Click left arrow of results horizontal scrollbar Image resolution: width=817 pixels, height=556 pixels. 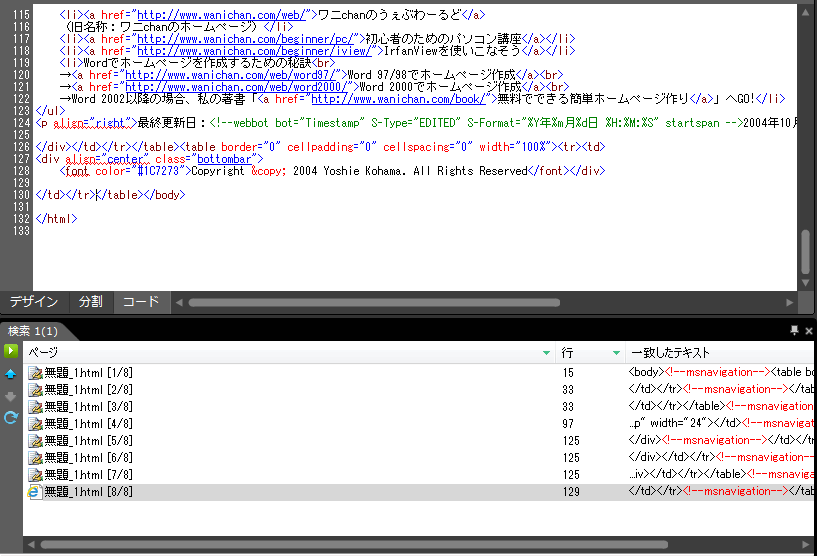tap(31, 545)
